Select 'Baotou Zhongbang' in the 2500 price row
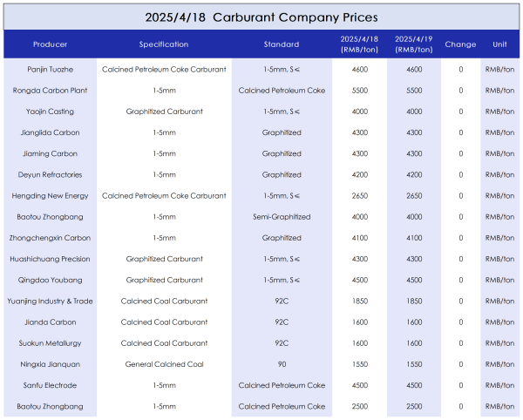 pos(50,406)
